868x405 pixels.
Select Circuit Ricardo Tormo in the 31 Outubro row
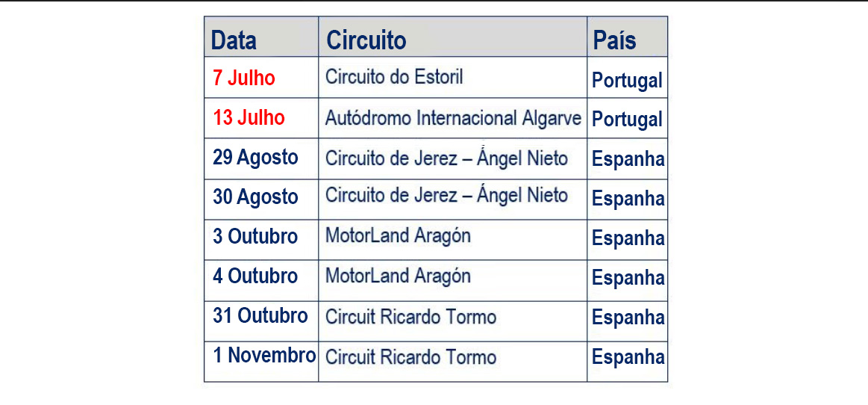410,317
